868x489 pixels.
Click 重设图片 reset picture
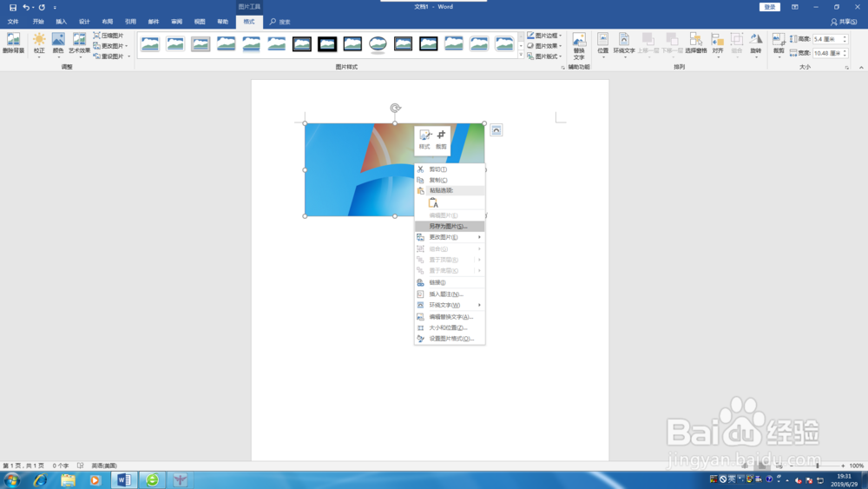[111, 56]
